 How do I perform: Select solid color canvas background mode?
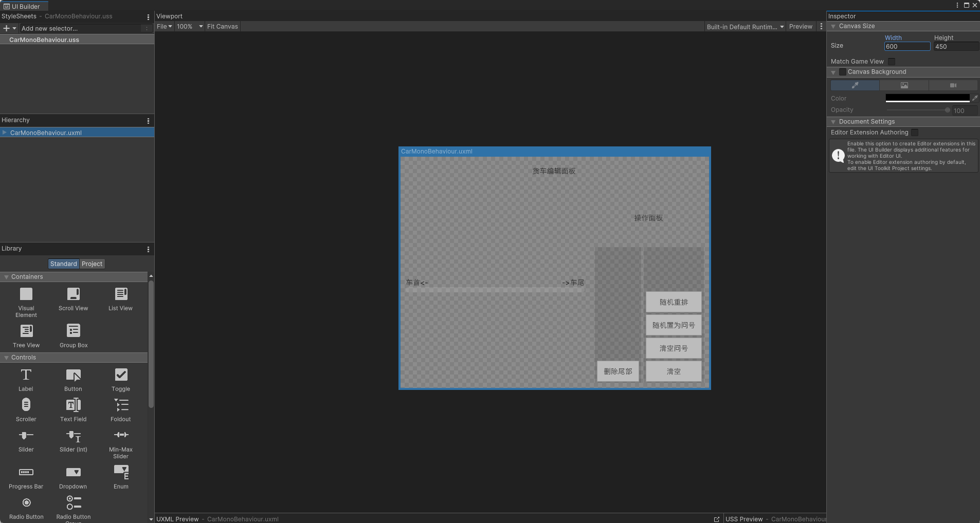(x=855, y=85)
